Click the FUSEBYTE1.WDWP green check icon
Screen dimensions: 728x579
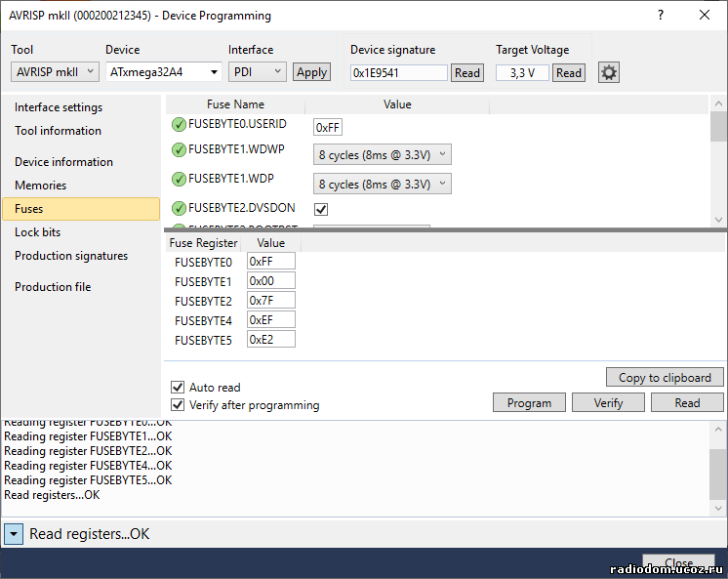click(179, 150)
